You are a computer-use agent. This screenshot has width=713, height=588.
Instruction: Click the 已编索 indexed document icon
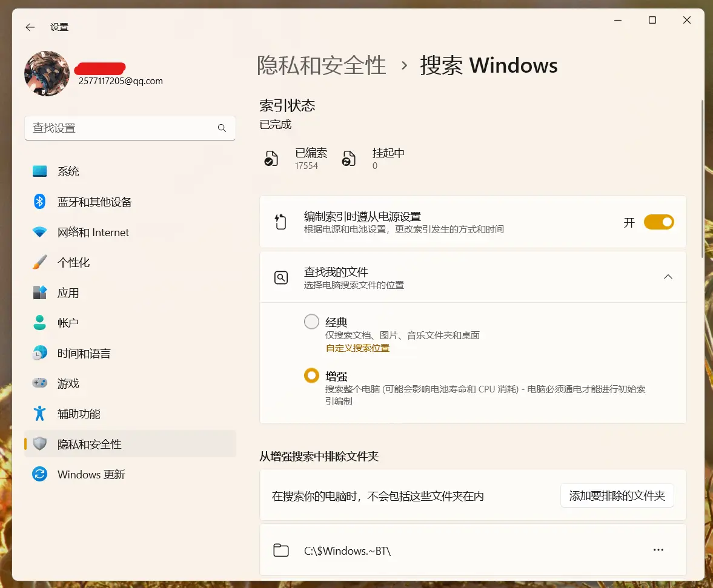[x=271, y=158]
